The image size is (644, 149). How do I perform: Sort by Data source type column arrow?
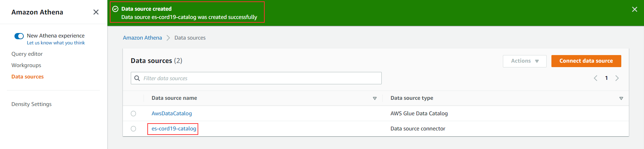click(621, 98)
